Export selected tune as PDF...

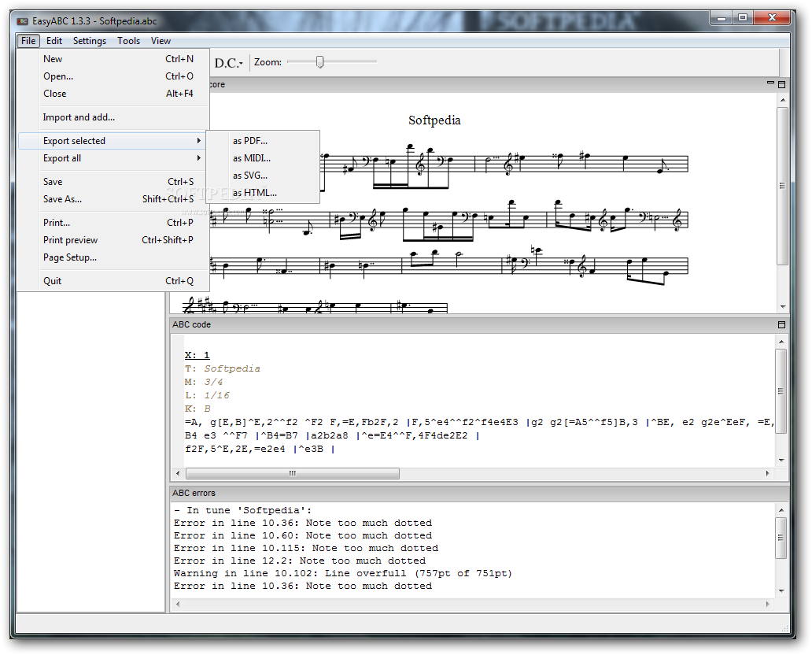coord(263,140)
